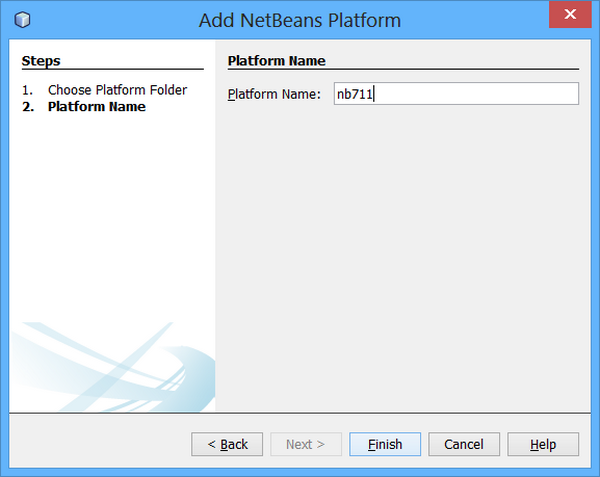This screenshot has width=600, height=477.
Task: Select the Choose Platform Folder step
Action: click(117, 90)
